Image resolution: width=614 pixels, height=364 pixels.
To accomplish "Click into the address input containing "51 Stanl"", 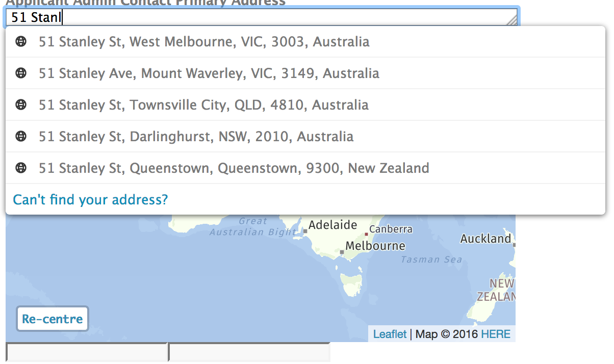I will pos(255,18).
